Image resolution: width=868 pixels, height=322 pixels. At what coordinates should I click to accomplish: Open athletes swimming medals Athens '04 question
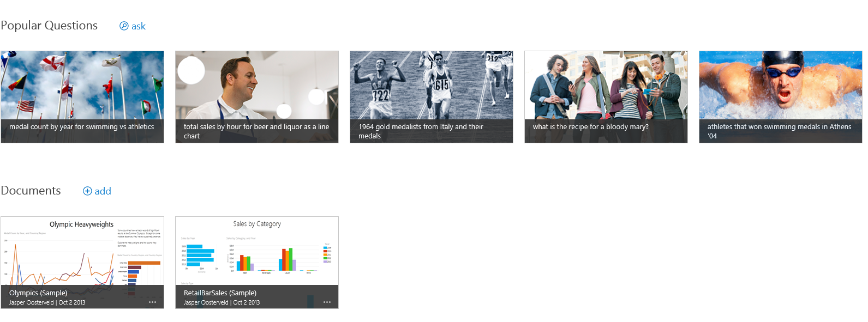click(781, 97)
